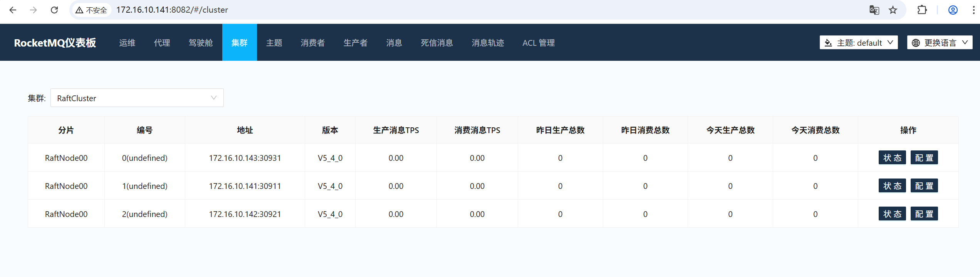Click the 今天消费总数 column header

pyautogui.click(x=816, y=130)
